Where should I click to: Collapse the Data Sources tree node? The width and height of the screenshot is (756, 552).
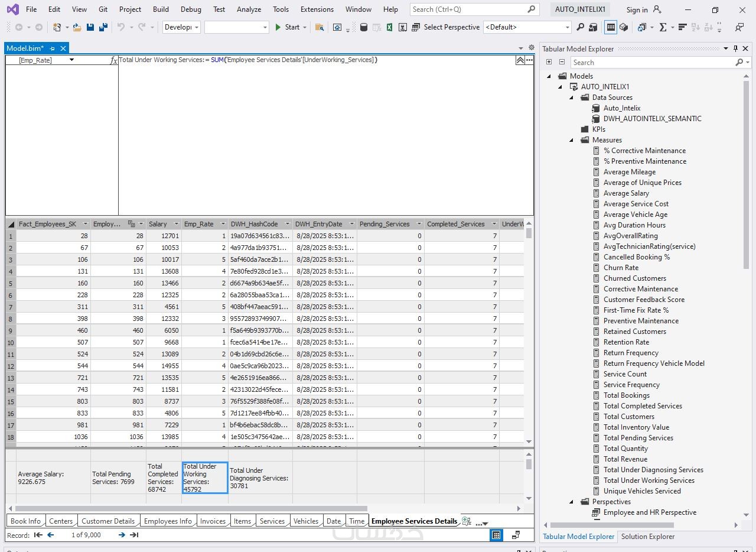pos(572,98)
